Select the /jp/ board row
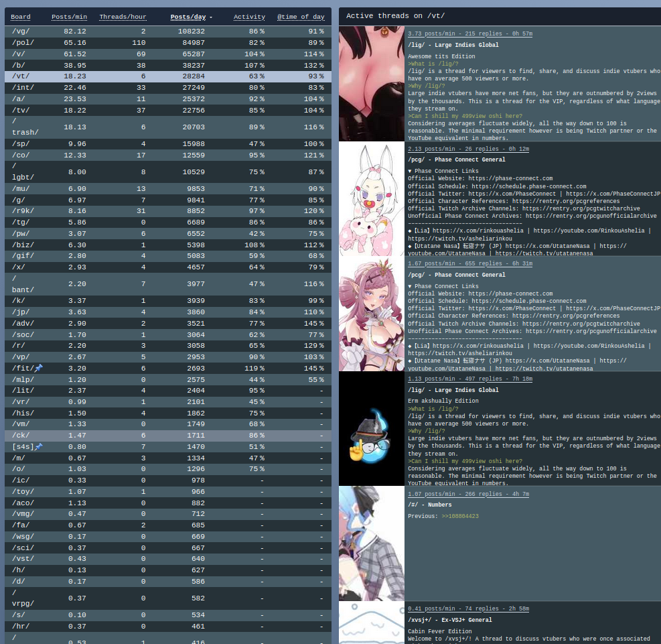The height and width of the screenshot is (644, 661). 168,312
